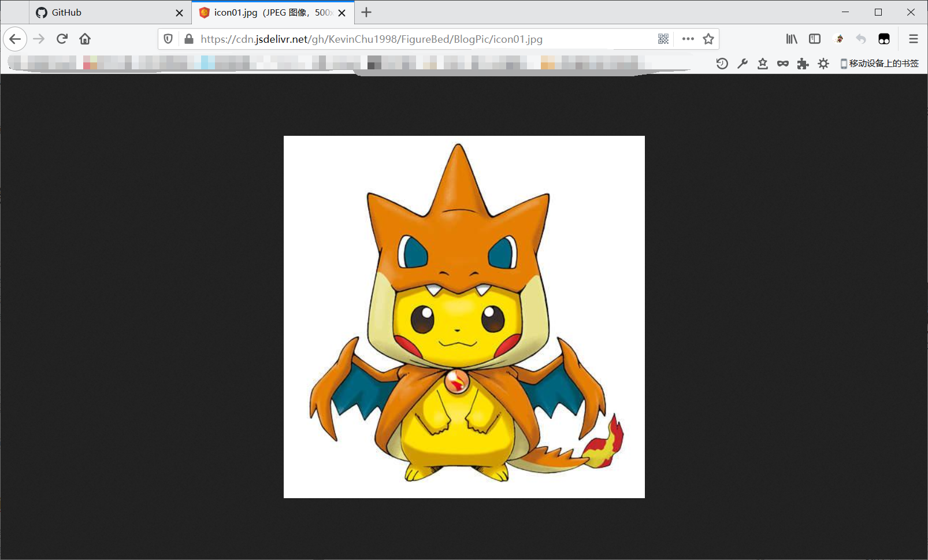Open Firefox hamburger application menu

[x=914, y=39]
